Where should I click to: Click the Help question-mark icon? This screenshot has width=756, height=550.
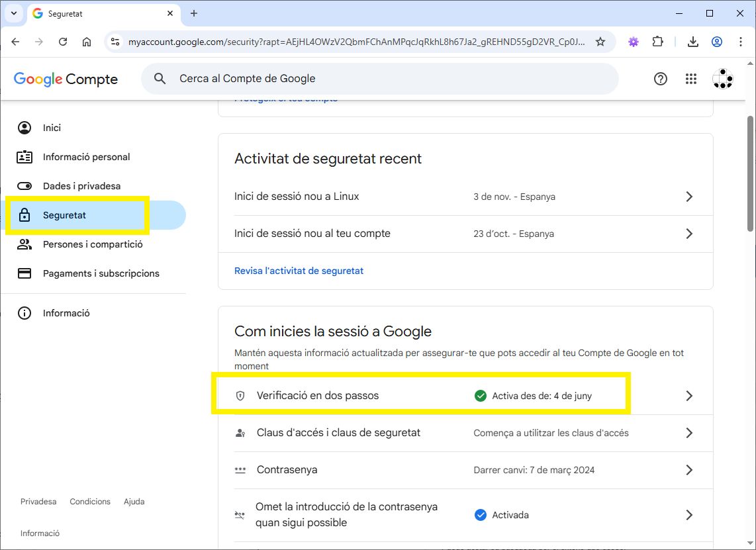(x=661, y=79)
